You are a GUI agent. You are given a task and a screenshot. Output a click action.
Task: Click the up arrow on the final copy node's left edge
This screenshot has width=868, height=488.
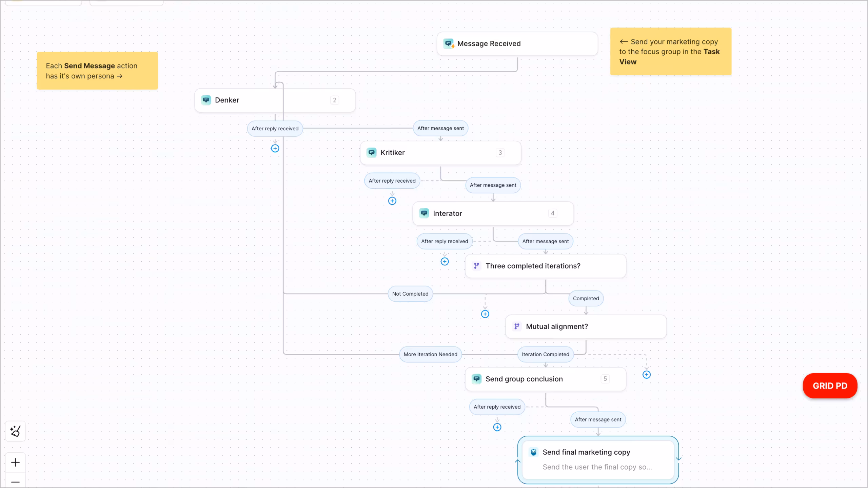(x=517, y=461)
